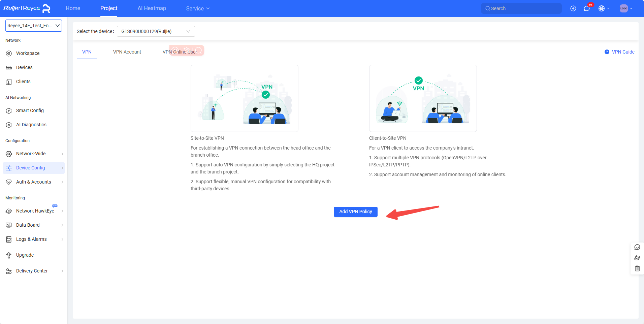
Task: Open the Workspace sidebar icon
Action: click(9, 53)
